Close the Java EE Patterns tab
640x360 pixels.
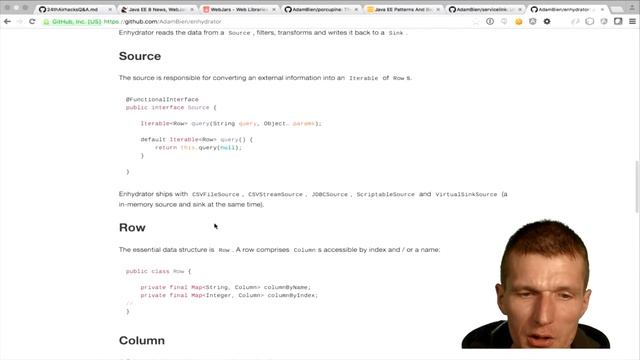438,9
